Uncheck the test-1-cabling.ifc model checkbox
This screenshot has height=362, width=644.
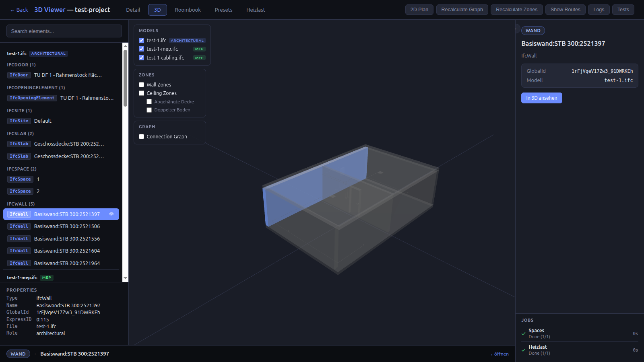[141, 58]
